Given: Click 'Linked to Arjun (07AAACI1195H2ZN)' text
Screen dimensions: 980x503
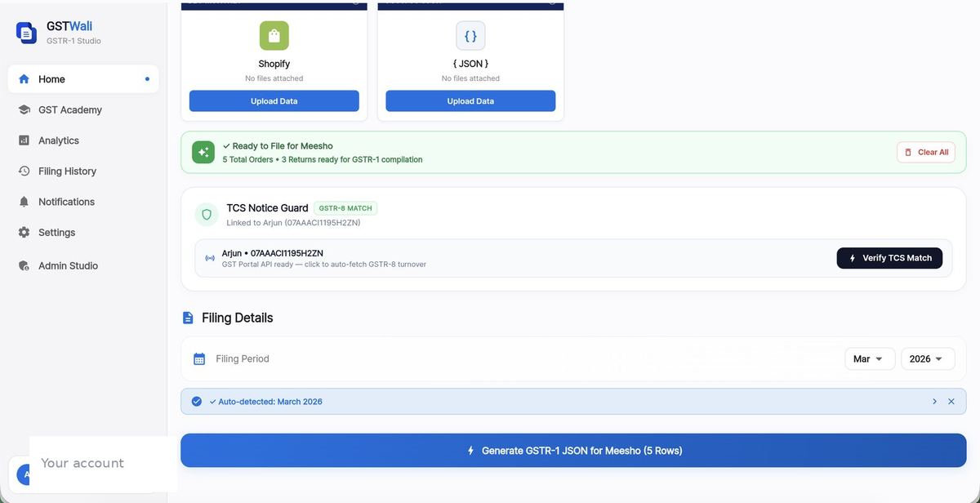Looking at the screenshot, I should (293, 223).
